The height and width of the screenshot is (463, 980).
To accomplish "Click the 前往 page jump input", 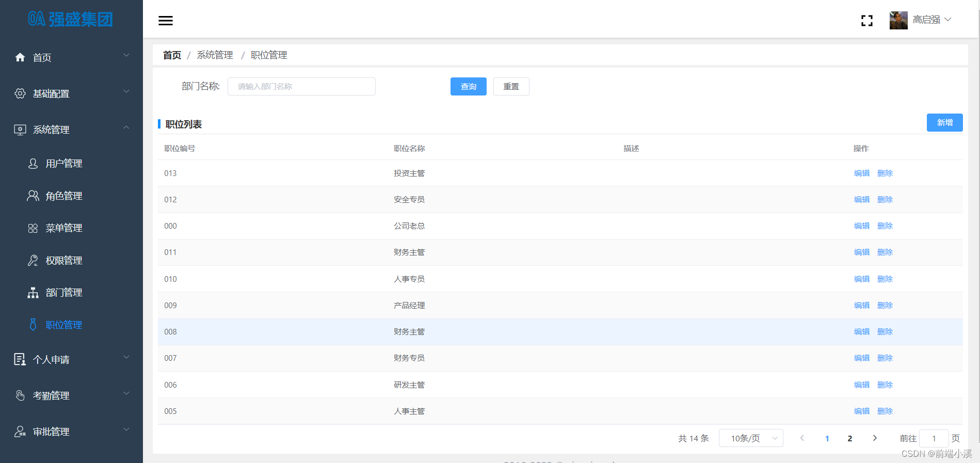I will (934, 438).
